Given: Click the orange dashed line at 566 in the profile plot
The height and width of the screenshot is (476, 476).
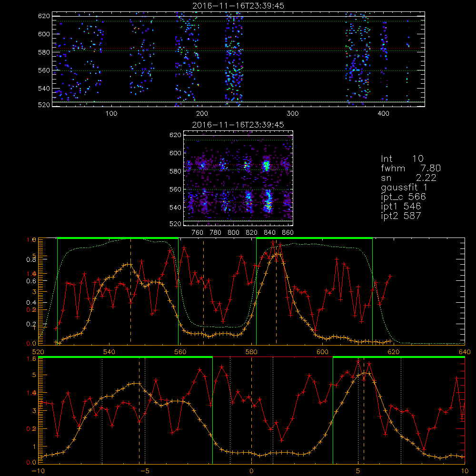Looking at the screenshot, I should point(203,291).
